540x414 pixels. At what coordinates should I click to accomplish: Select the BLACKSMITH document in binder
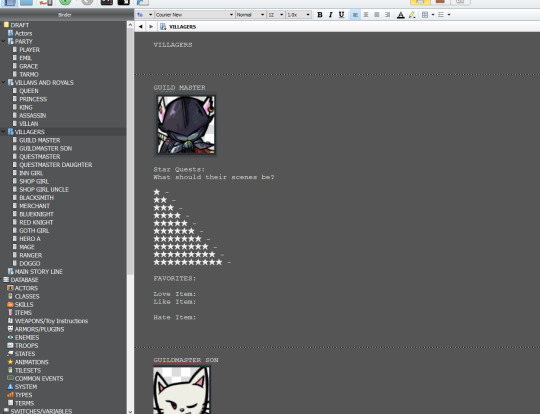(36, 198)
